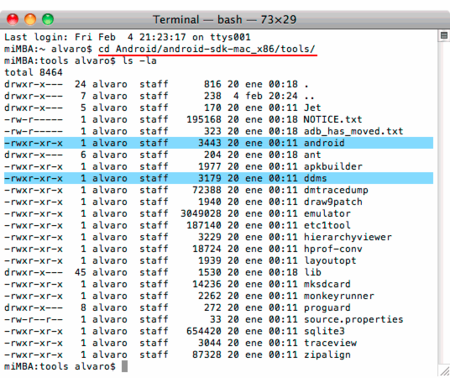
Task: Click the highlighted 'ddms' file name
Action: tap(315, 178)
